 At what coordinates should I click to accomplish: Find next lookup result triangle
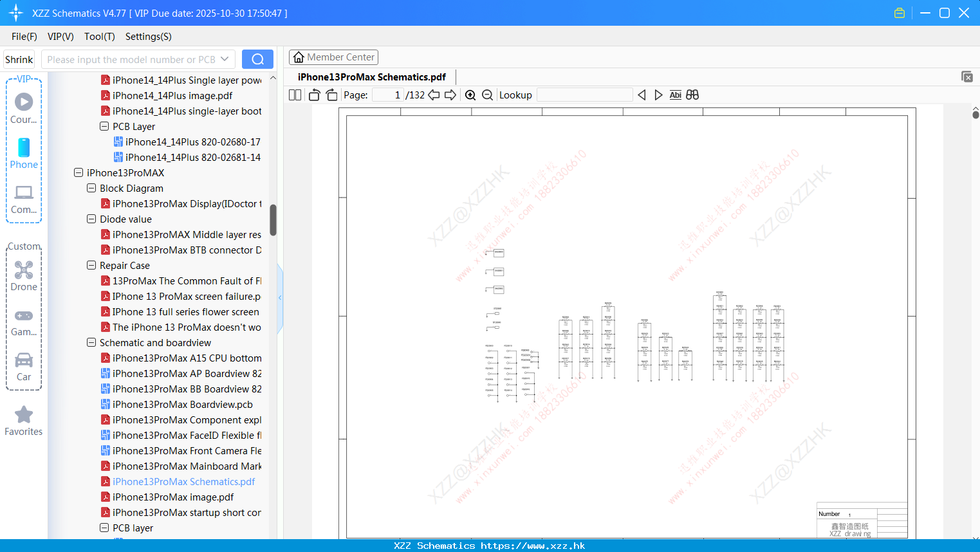(x=658, y=95)
